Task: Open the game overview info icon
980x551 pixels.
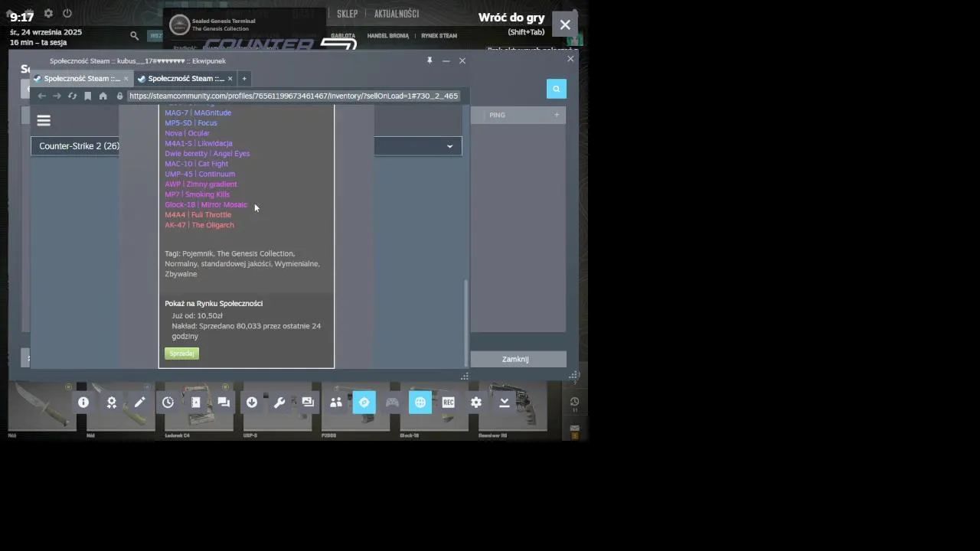Action: (83, 403)
